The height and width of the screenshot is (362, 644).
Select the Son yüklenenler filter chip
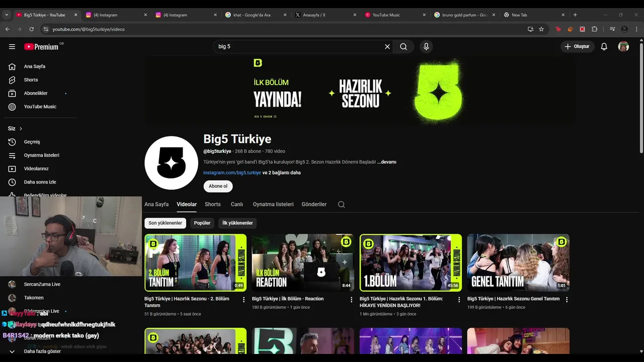point(165,223)
